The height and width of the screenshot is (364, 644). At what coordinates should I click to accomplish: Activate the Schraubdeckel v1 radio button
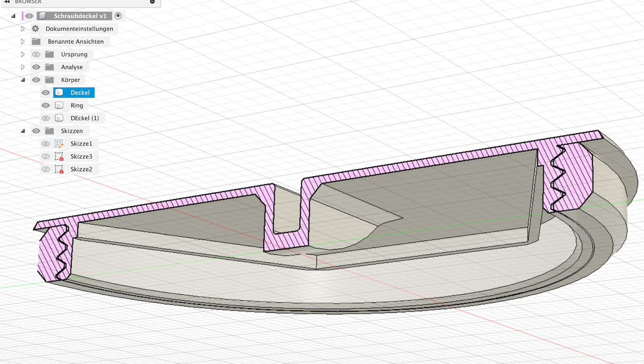pos(118,16)
